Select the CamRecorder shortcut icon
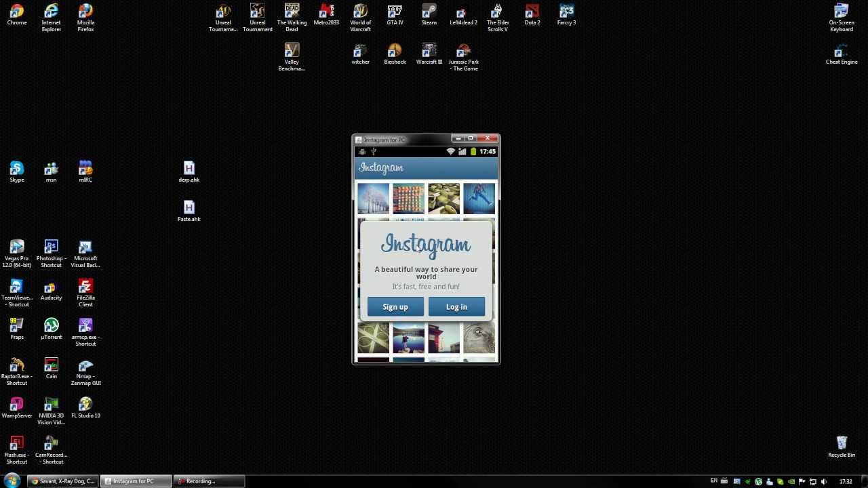This screenshot has height=488, width=868. pyautogui.click(x=51, y=450)
